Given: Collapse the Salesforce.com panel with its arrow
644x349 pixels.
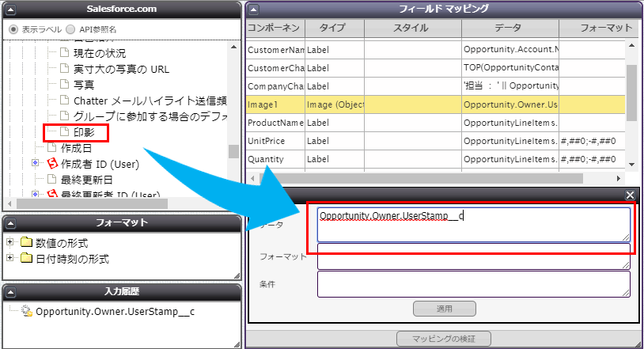Looking at the screenshot, I should [x=11, y=9].
